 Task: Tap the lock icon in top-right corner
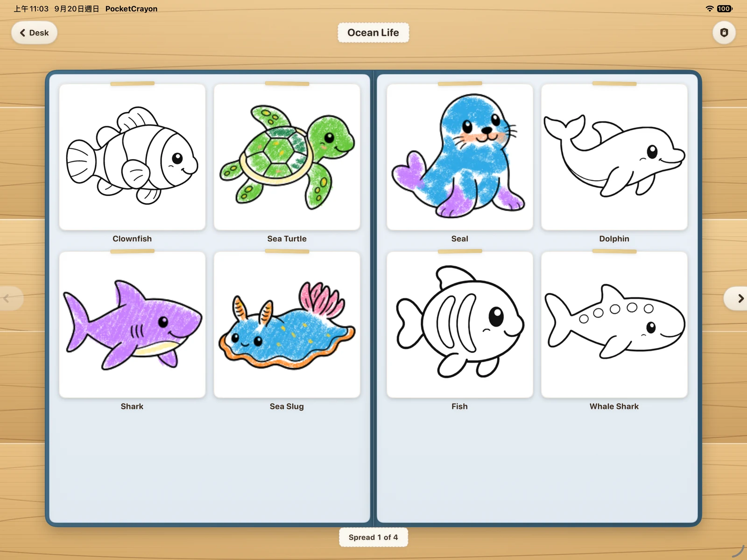coord(724,33)
